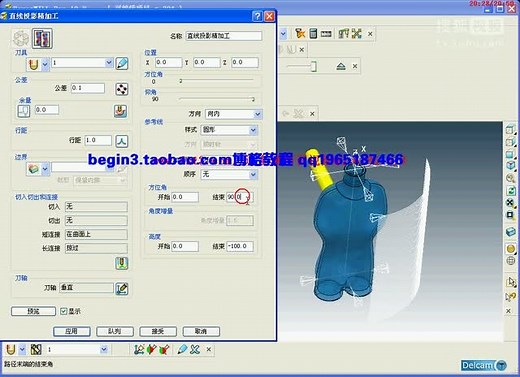Click the 方位角 结束 end field showing 90
This screenshot has width=520, height=377.
(240, 197)
